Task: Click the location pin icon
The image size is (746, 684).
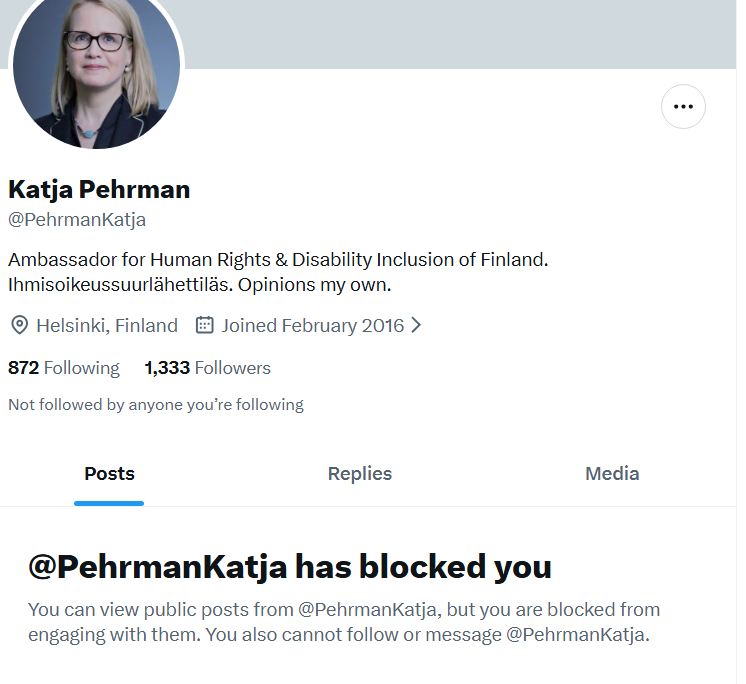Action: tap(19, 325)
